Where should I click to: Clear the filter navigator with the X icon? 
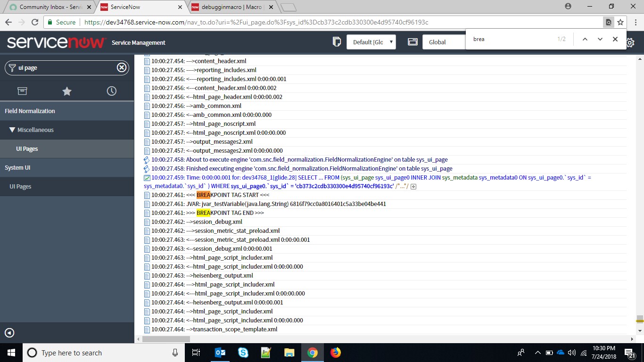[x=121, y=67]
